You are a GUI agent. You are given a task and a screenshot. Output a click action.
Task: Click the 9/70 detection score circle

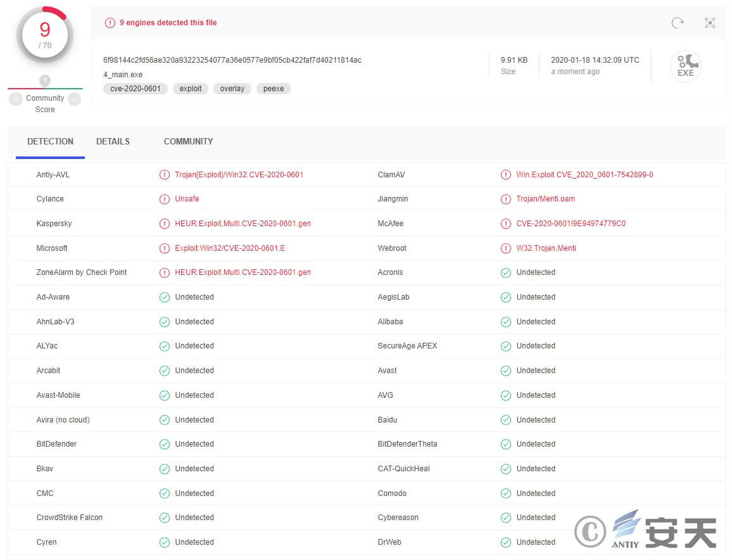click(45, 35)
